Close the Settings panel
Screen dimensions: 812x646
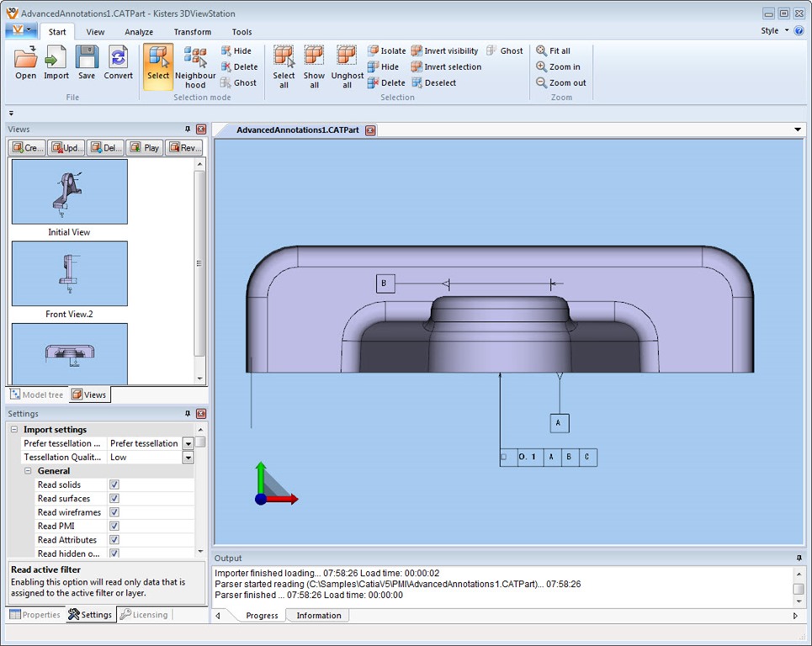(201, 414)
